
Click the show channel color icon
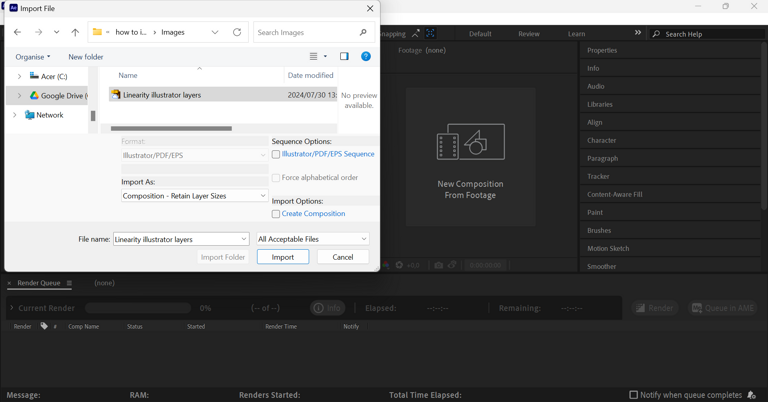click(386, 265)
